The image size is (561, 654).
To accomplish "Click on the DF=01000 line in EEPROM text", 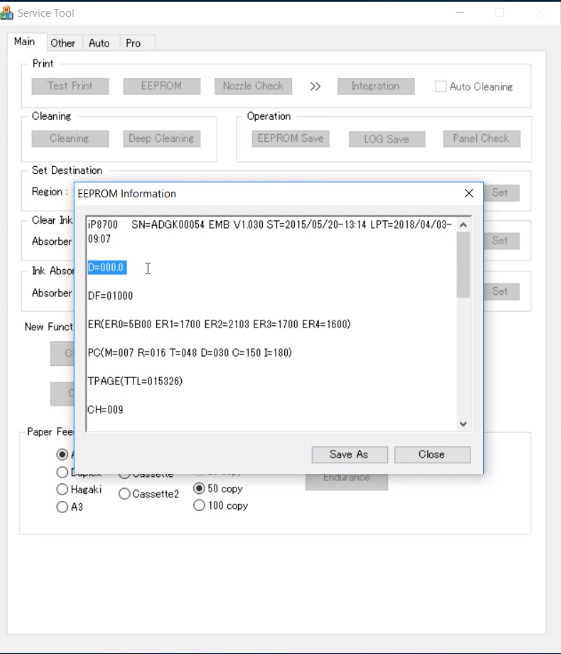I will 110,296.
